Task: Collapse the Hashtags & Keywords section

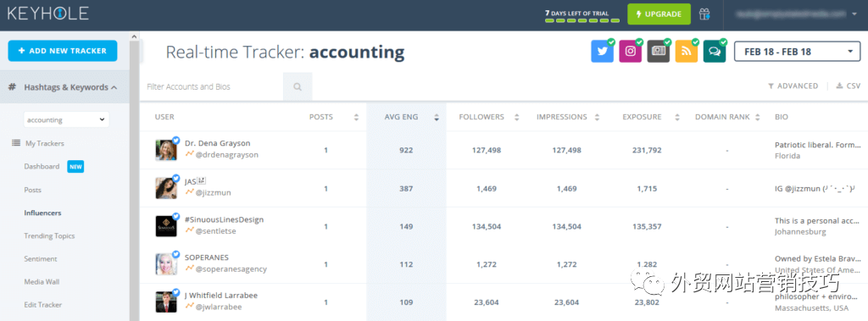Action: click(x=65, y=87)
